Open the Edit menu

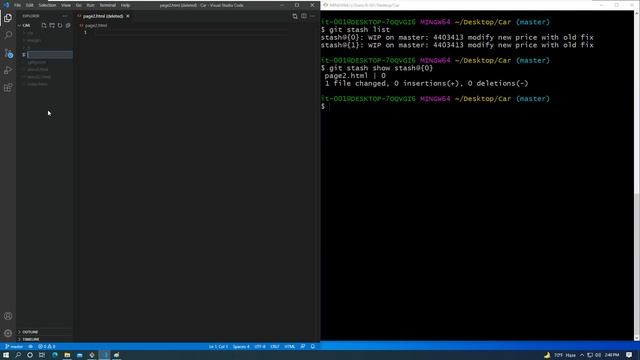(x=30, y=5)
